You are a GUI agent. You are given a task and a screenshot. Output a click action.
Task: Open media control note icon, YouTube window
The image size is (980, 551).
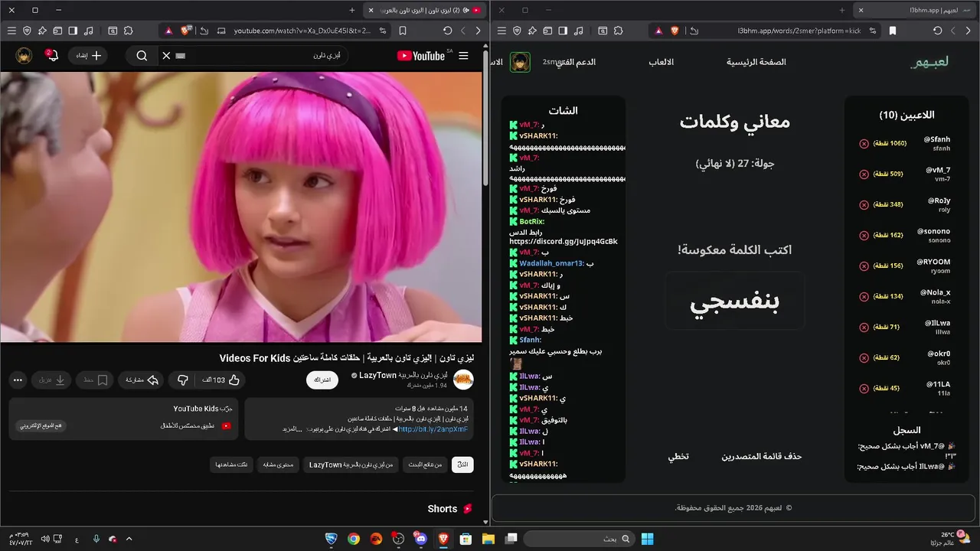(x=89, y=31)
